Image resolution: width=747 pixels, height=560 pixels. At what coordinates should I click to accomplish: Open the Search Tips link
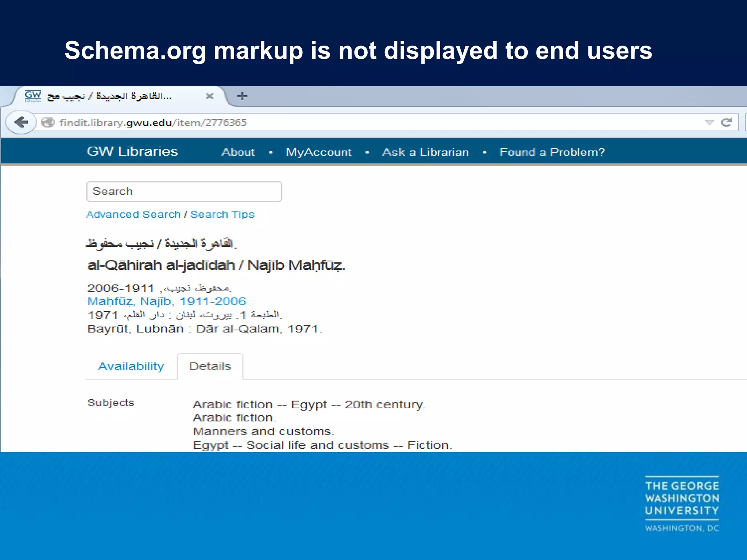tap(222, 214)
